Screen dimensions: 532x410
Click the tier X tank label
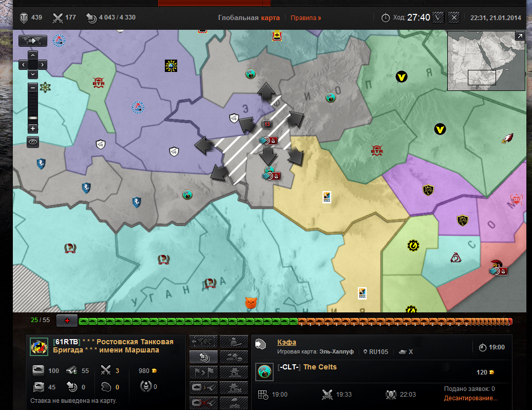pyautogui.click(x=406, y=352)
